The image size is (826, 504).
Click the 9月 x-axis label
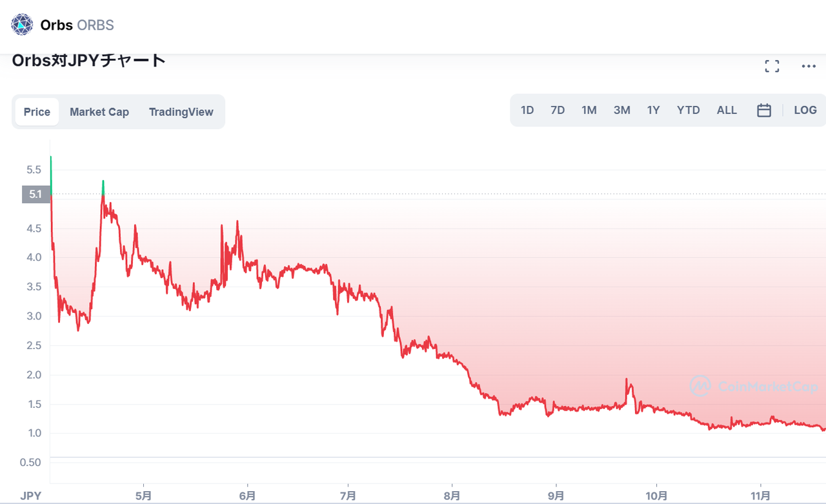[556, 496]
